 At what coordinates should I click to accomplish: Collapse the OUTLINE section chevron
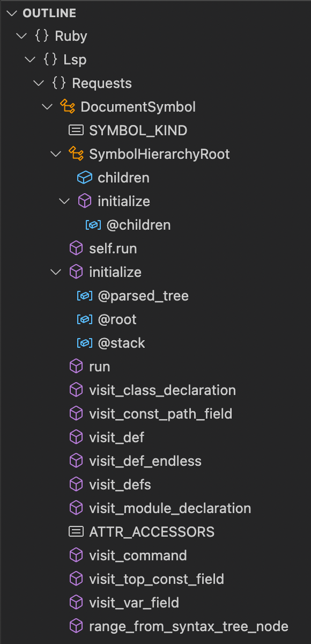coord(12,13)
